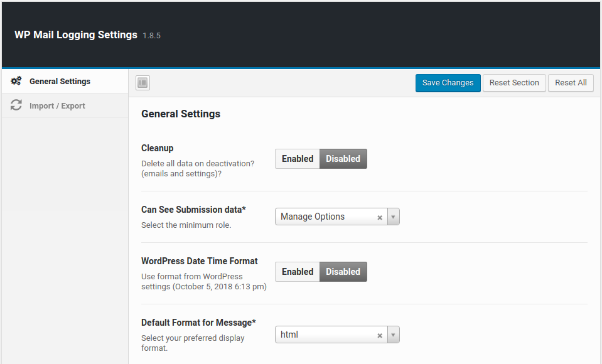This screenshot has width=602, height=364.
Task: Disable WordPress Date Time Format
Action: coord(343,272)
